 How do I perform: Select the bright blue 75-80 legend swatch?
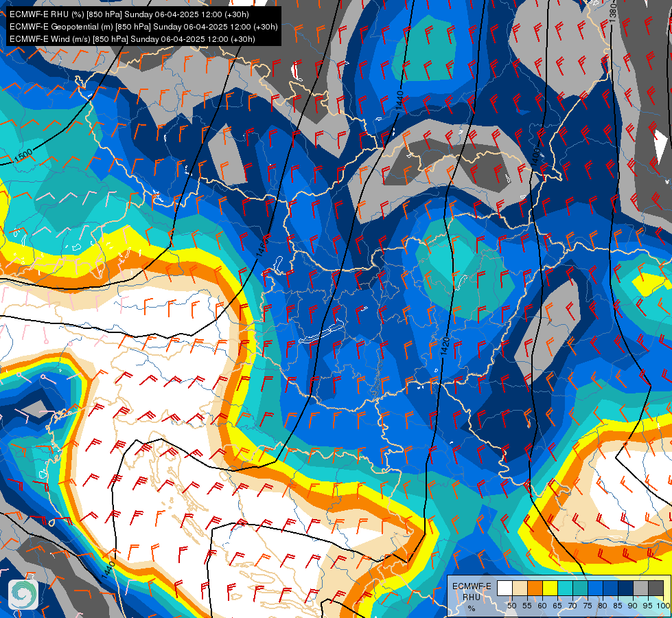[x=595, y=588]
